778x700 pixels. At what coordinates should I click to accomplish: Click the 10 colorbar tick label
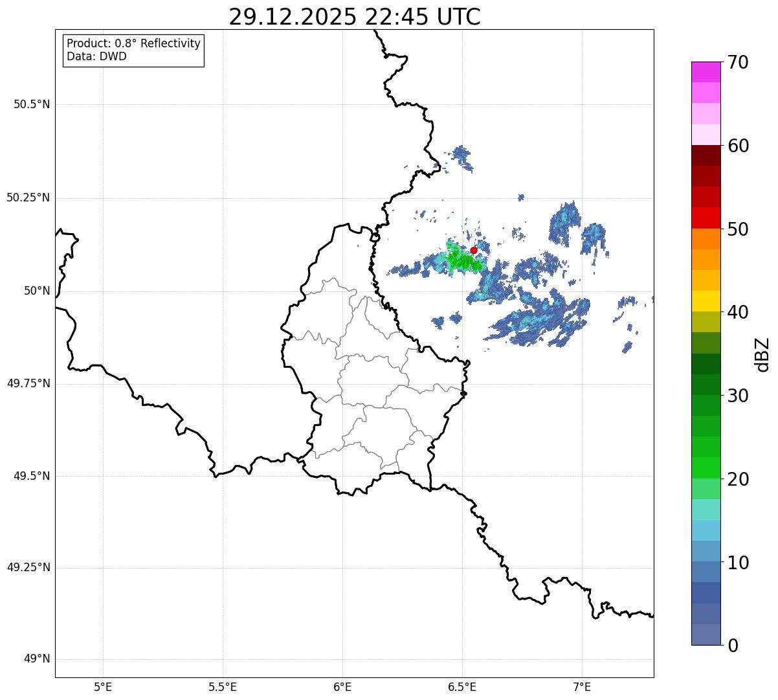coord(738,563)
